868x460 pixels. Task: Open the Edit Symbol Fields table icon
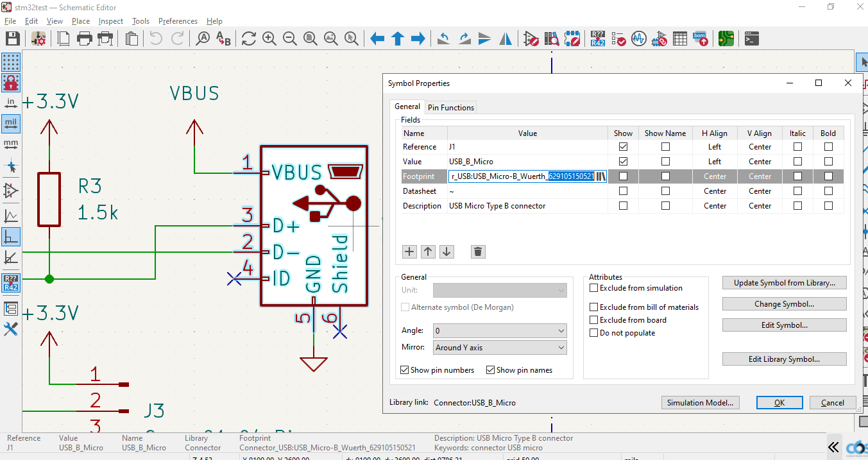click(x=680, y=38)
